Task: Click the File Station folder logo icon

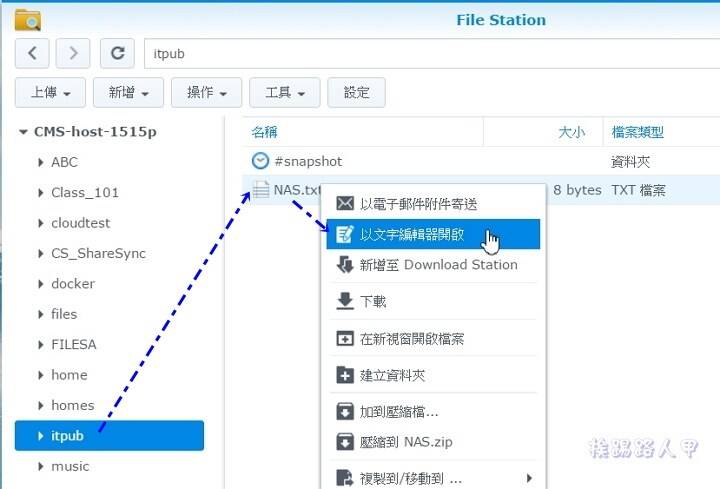Action: click(28, 20)
